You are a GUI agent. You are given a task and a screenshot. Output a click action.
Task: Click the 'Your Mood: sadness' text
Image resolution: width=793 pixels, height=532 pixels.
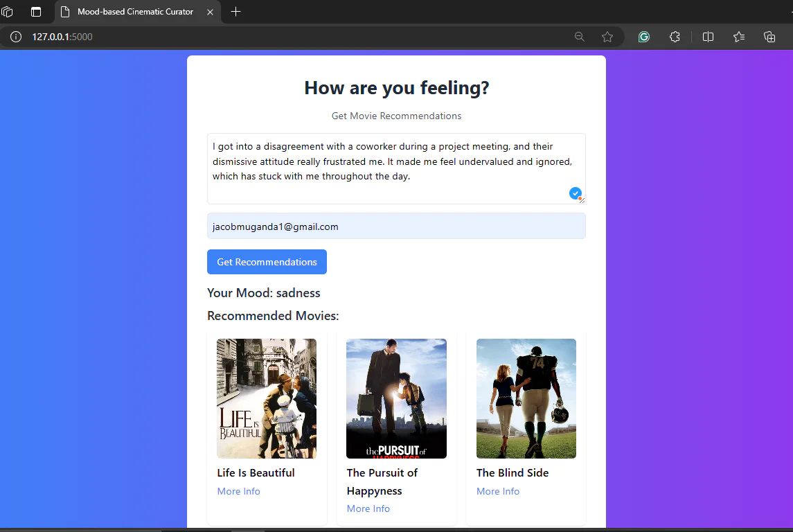tap(263, 293)
